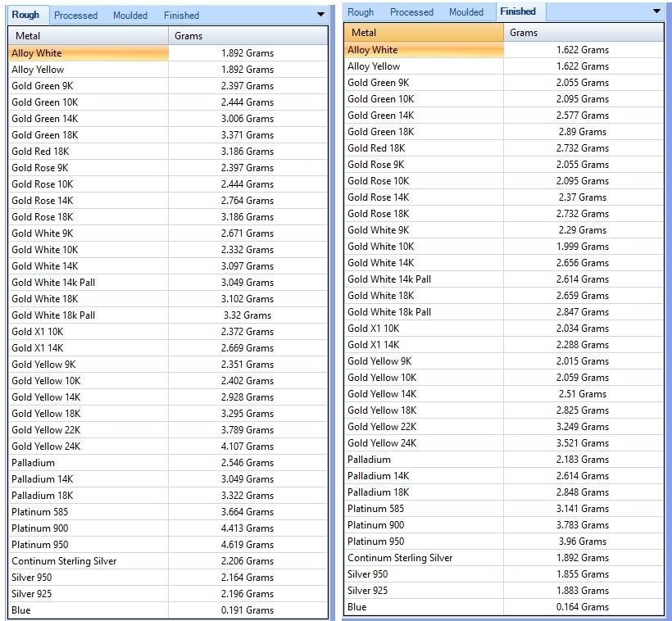Sort by Metal column in left panel

pos(89,35)
